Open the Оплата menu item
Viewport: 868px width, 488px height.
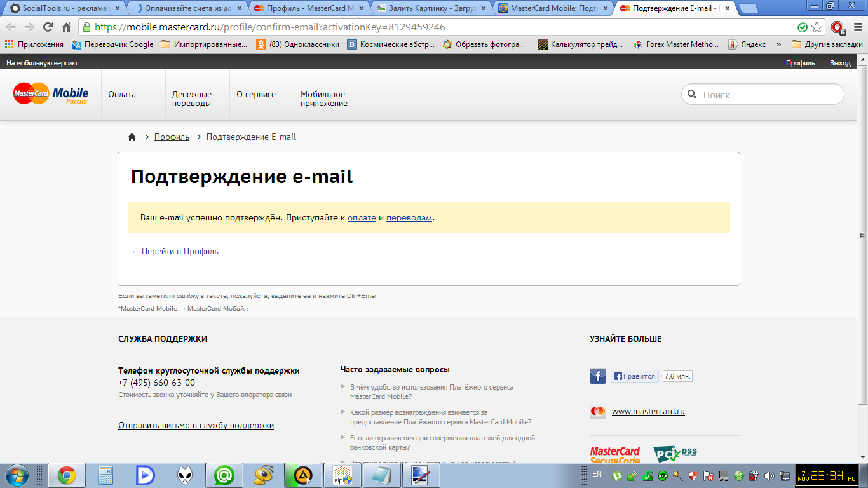coord(122,94)
